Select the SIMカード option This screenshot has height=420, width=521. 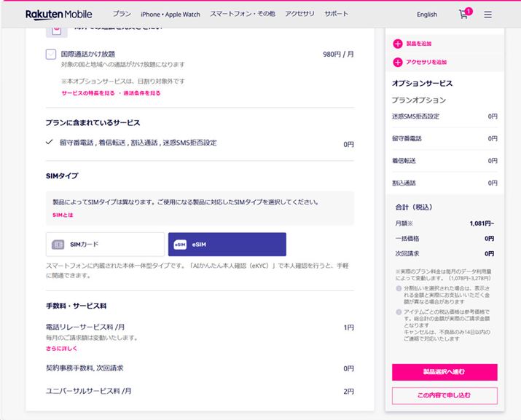[x=105, y=245]
